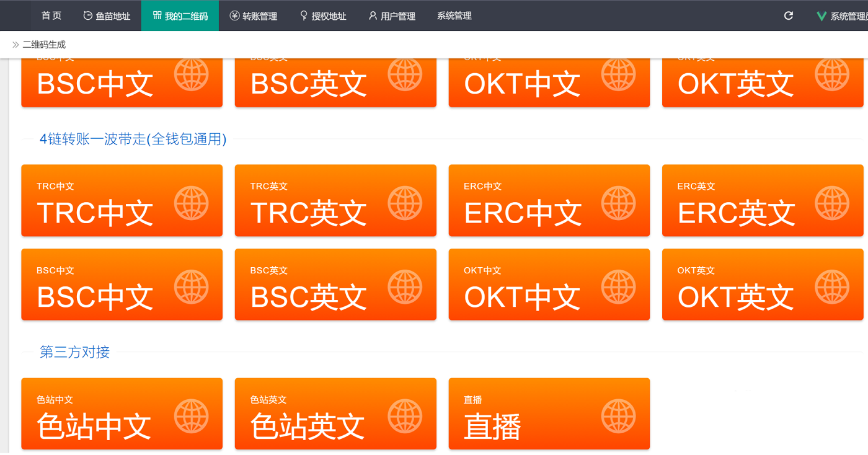This screenshot has width=868, height=455.
Task: Click the globe icon on the ERC中文 card
Action: pos(618,203)
